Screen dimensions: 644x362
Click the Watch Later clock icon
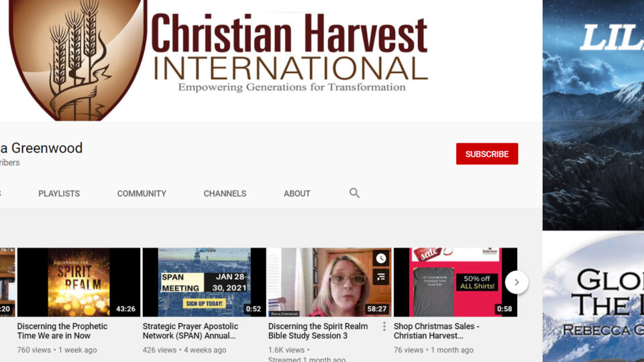(x=381, y=259)
